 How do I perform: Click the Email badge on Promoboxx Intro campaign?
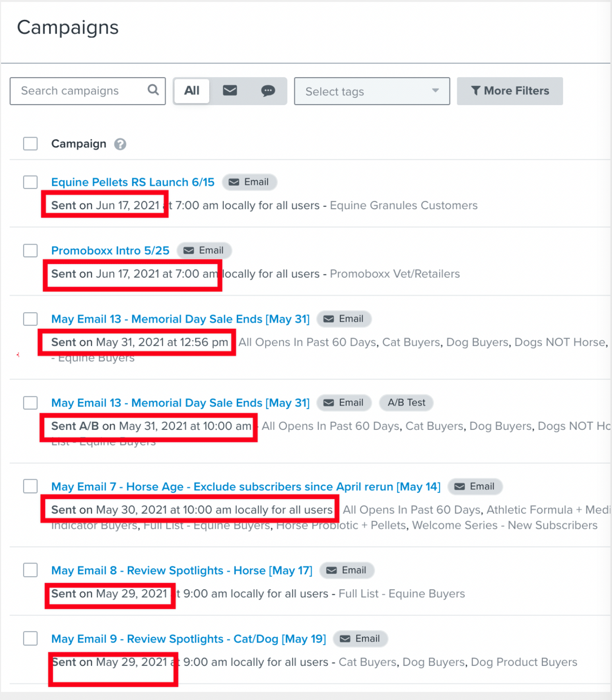click(204, 250)
